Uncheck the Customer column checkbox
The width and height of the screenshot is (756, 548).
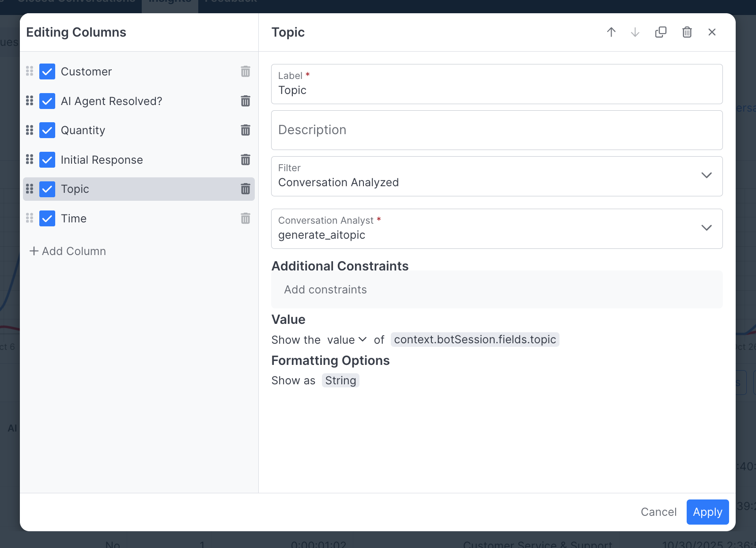47,71
